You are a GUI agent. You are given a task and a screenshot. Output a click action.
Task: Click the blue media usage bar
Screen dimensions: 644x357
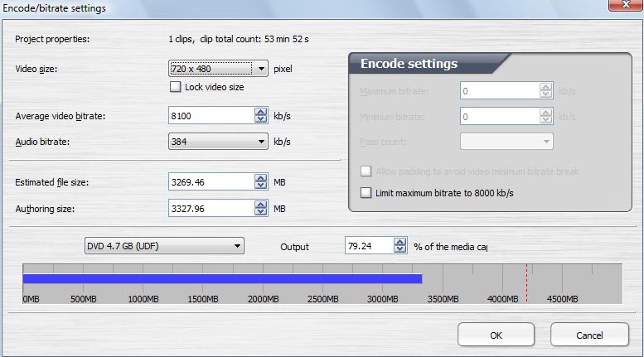222,279
